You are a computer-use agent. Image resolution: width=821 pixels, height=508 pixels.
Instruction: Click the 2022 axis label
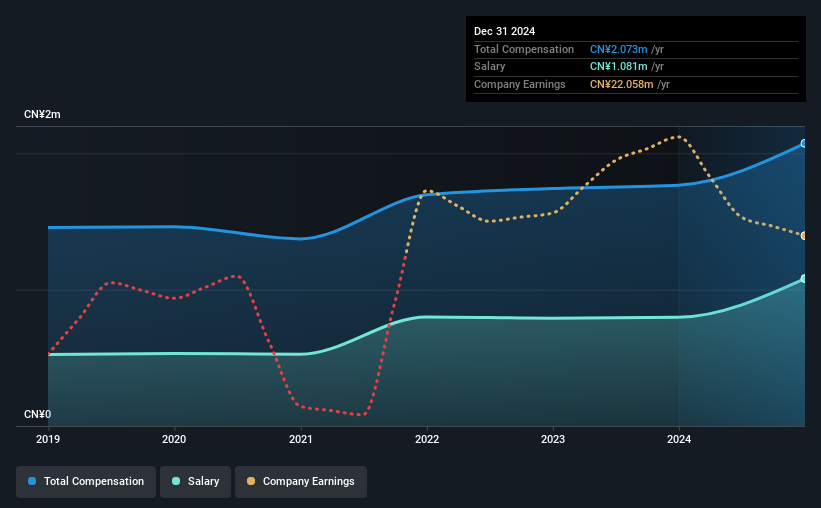coord(427,439)
